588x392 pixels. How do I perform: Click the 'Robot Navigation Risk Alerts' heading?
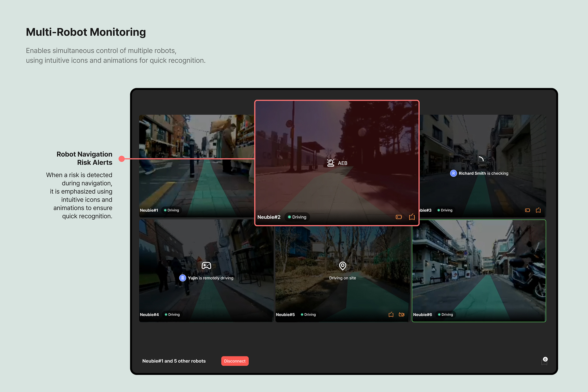[x=85, y=158]
